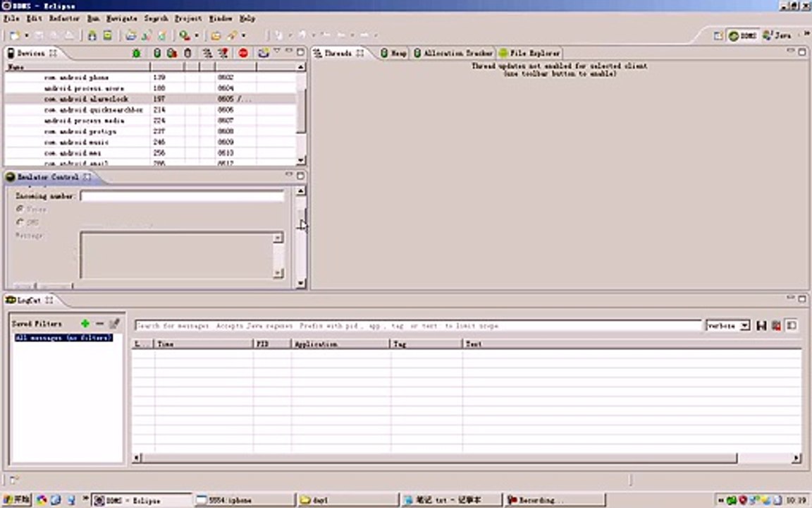Click the Devices list scroll-up arrow
812x508 pixels.
tap(300, 67)
